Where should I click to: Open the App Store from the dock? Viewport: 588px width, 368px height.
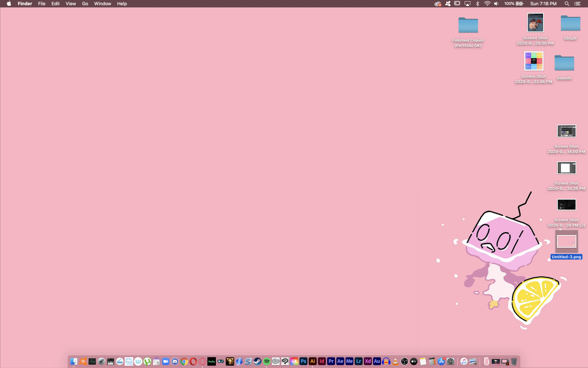[x=441, y=362]
